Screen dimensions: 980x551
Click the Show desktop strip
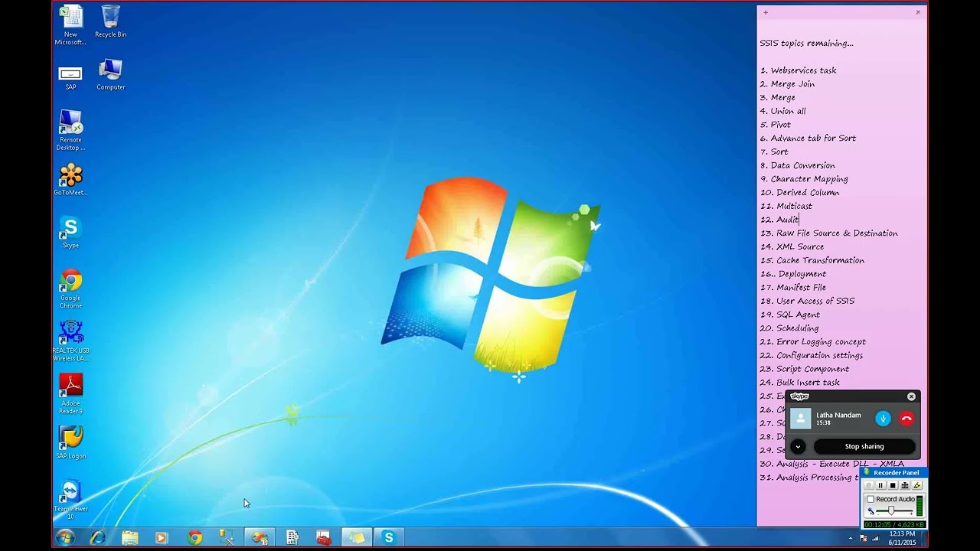pyautogui.click(x=923, y=538)
